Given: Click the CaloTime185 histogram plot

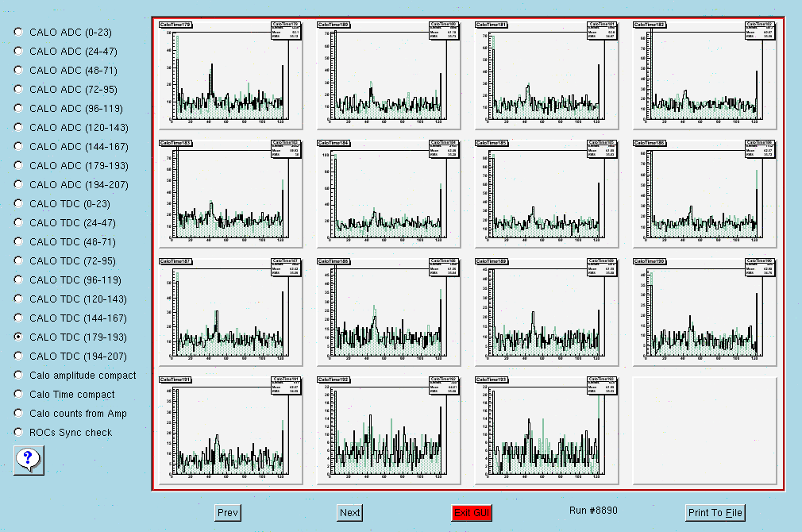Looking at the screenshot, I should pos(546,194).
